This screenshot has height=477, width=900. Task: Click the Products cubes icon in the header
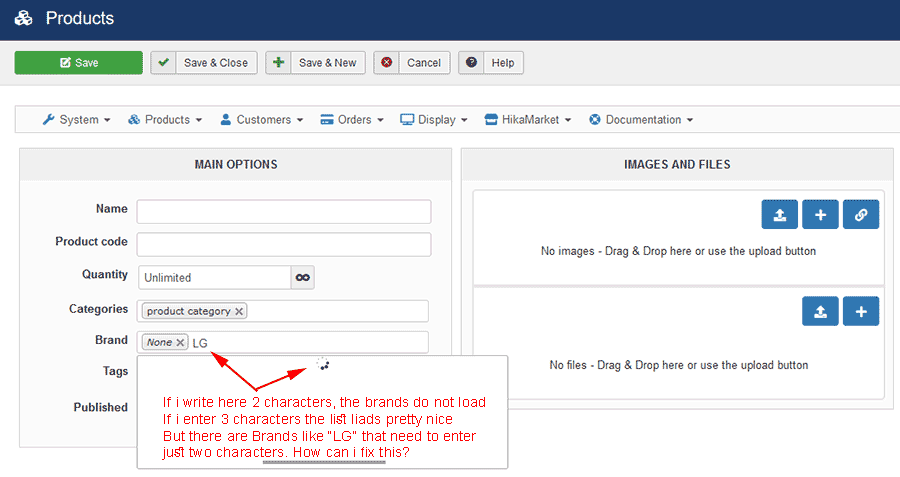click(x=24, y=18)
